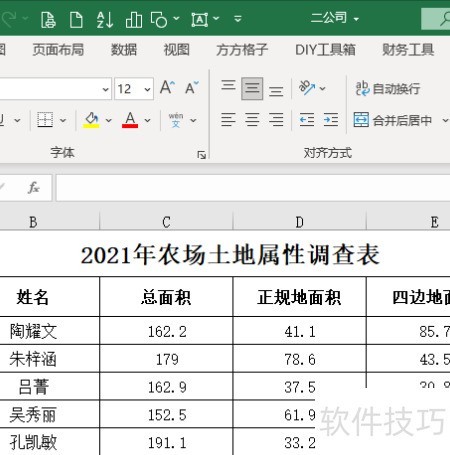Open the 页面布局 ribbon tab
The width and height of the screenshot is (450, 455).
[58, 50]
